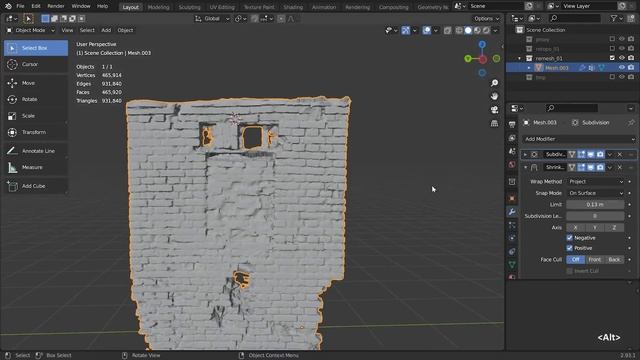Switch to material preview shading

477,30
